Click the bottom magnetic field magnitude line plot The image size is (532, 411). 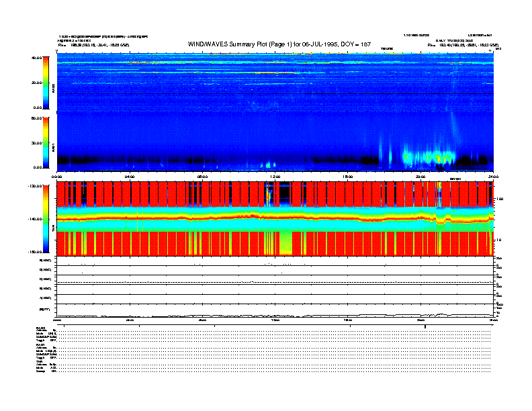275,310
